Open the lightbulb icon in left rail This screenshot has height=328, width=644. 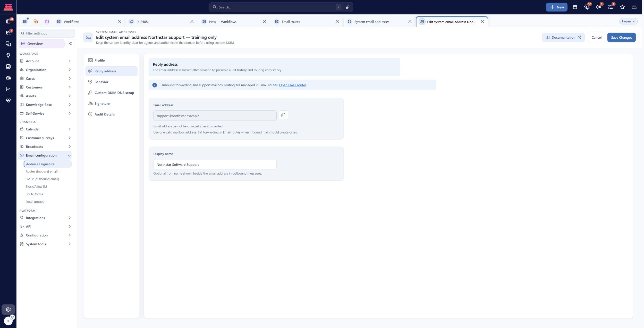[8, 55]
